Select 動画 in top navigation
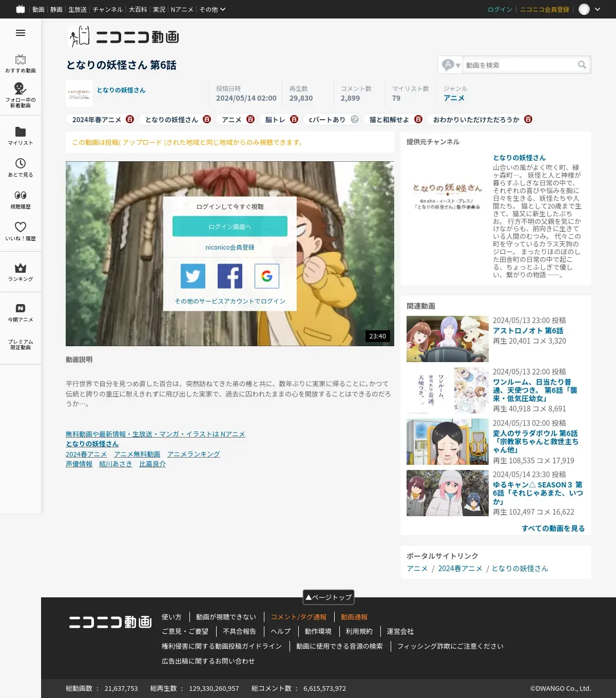 (38, 9)
